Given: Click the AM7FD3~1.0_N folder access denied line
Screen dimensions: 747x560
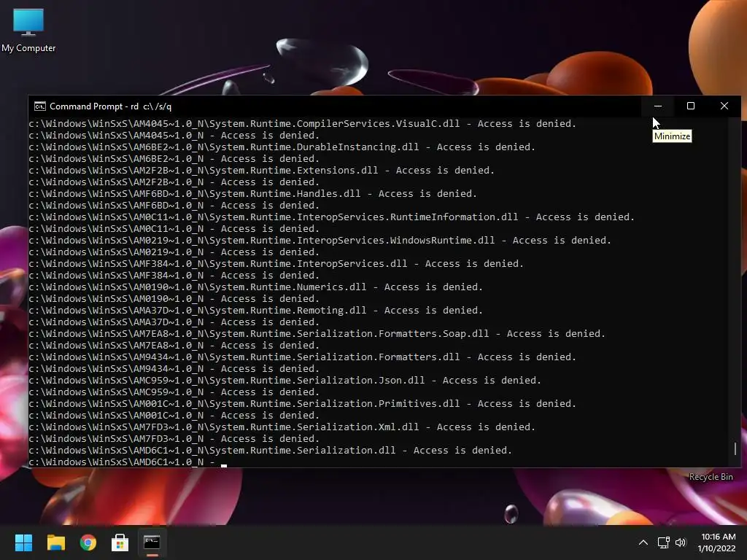Looking at the screenshot, I should pos(174,438).
